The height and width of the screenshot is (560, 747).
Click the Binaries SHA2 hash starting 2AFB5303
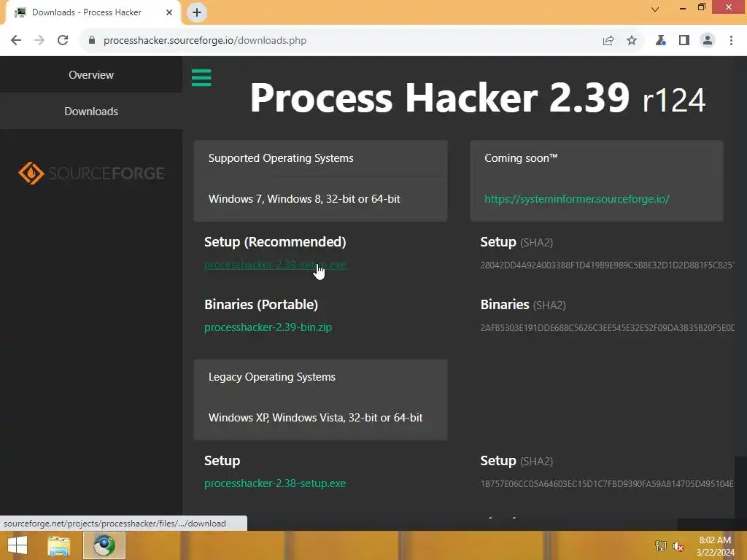[x=608, y=328]
